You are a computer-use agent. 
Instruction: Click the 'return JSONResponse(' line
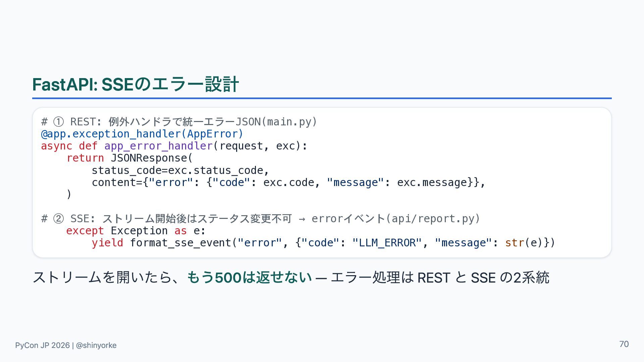tap(129, 158)
